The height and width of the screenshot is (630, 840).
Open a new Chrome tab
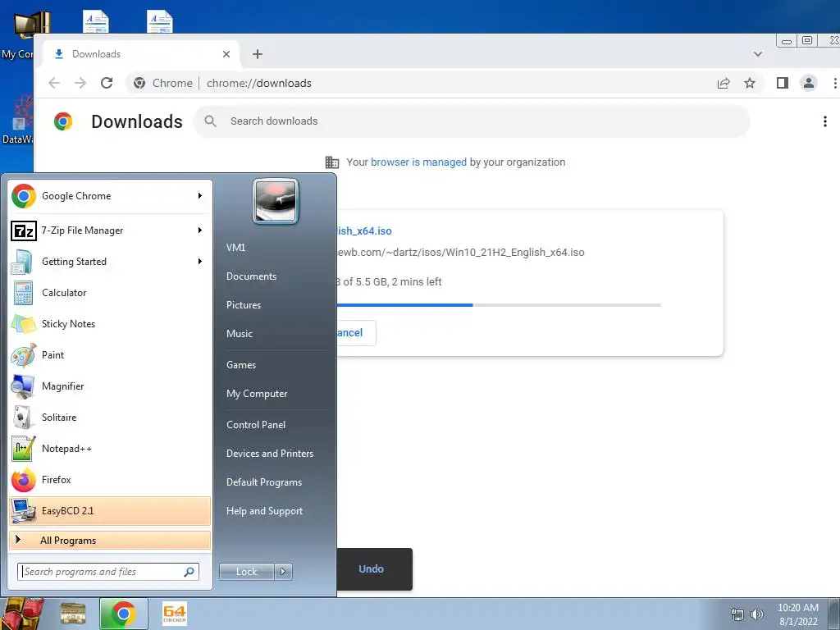258,54
